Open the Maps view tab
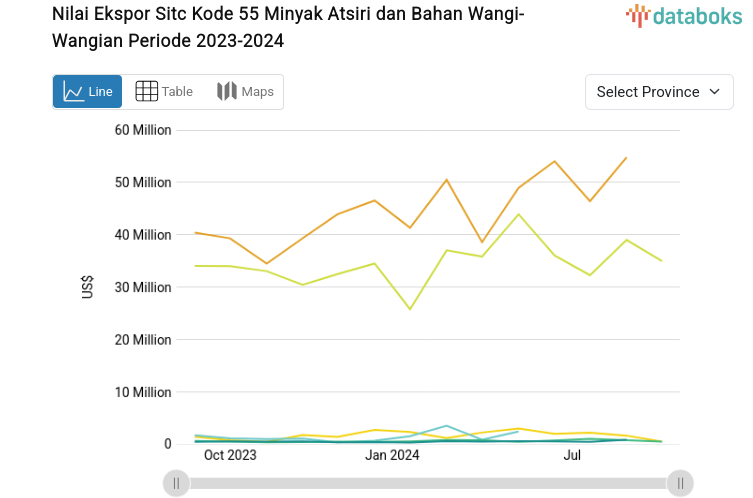Viewport: 753px width, 498px height. point(245,92)
